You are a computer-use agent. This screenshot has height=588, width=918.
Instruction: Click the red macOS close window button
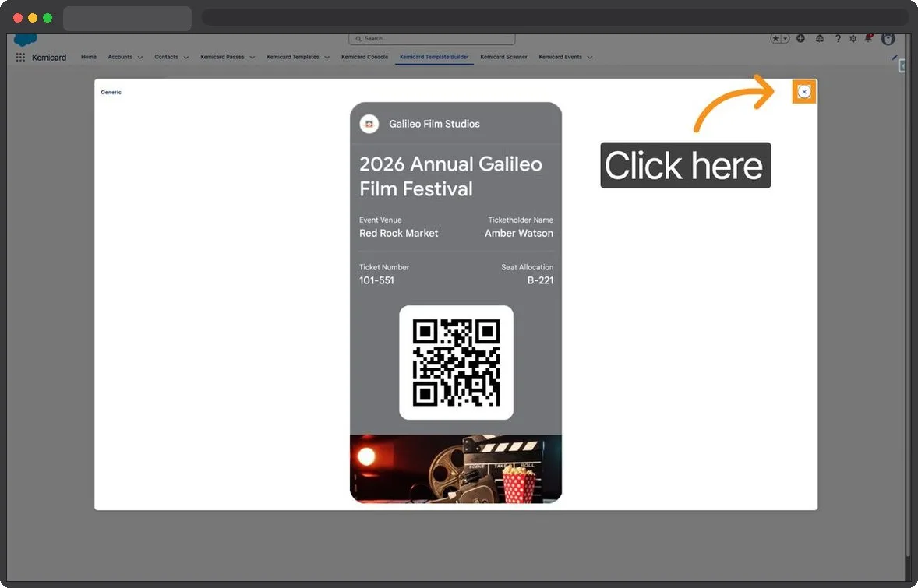pos(18,18)
